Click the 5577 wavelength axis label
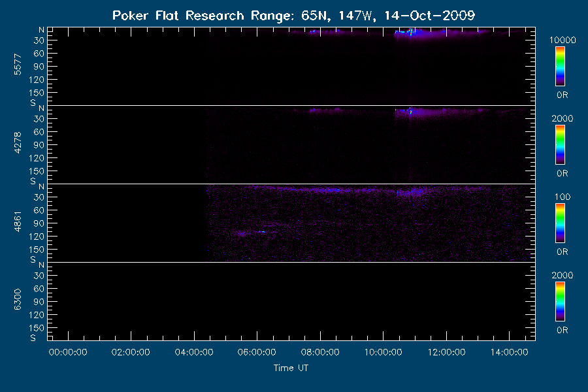Image resolution: width=588 pixels, height=392 pixels. 18,65
